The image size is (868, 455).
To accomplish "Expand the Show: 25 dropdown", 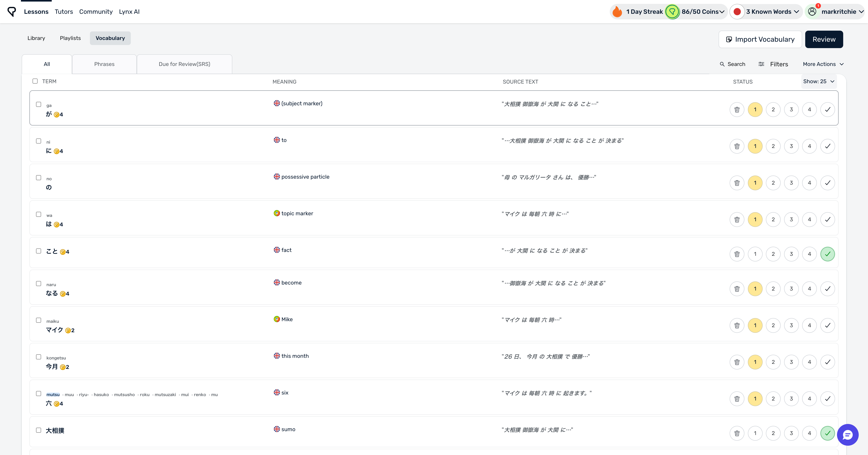I will [x=819, y=82].
